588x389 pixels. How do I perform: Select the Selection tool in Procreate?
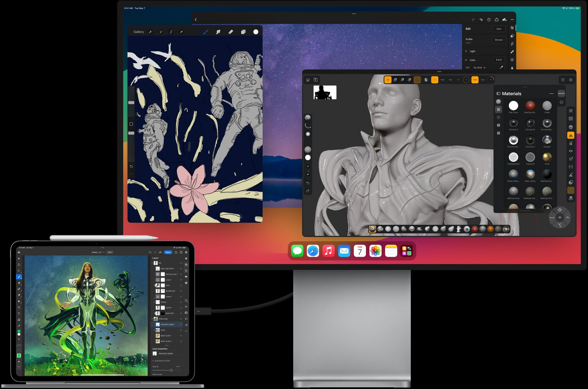[171, 32]
